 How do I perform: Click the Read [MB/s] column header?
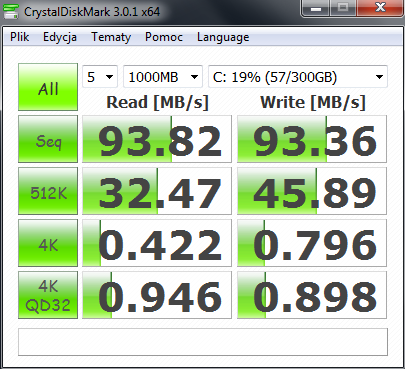click(157, 102)
